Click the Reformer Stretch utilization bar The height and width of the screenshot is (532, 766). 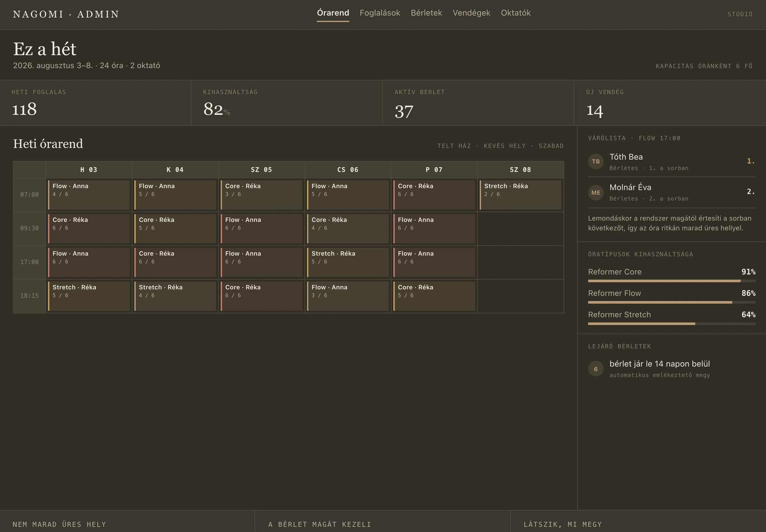pyautogui.click(x=672, y=324)
